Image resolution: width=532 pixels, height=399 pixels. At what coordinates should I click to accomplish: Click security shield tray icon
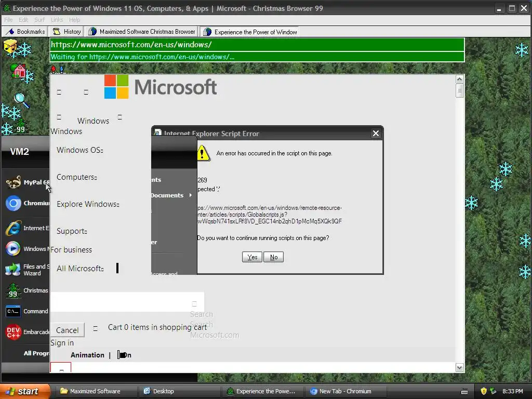(x=484, y=391)
